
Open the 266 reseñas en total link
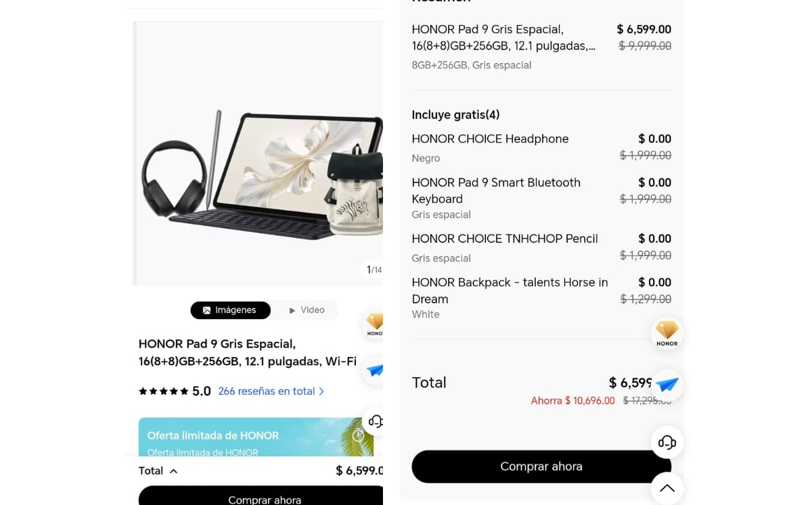[x=266, y=391]
